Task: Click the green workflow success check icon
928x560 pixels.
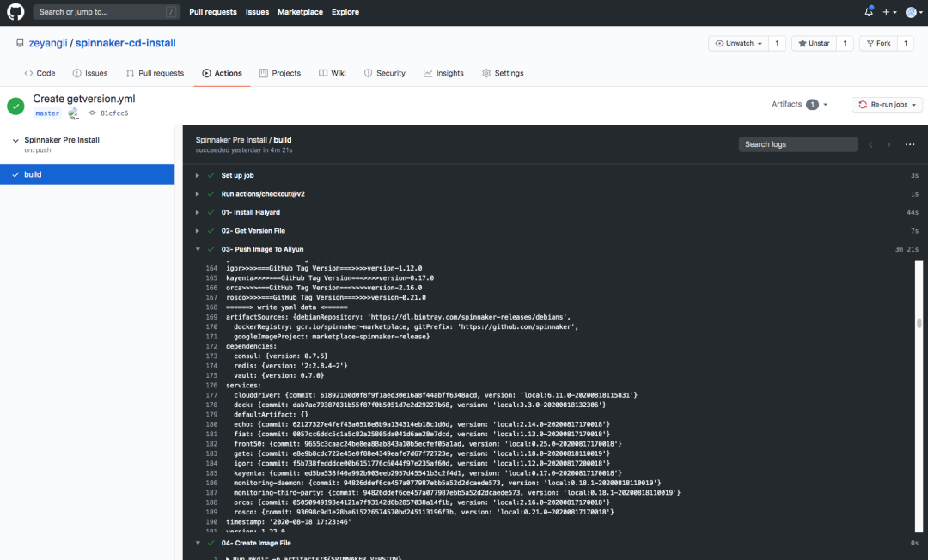Action: pyautogui.click(x=16, y=107)
